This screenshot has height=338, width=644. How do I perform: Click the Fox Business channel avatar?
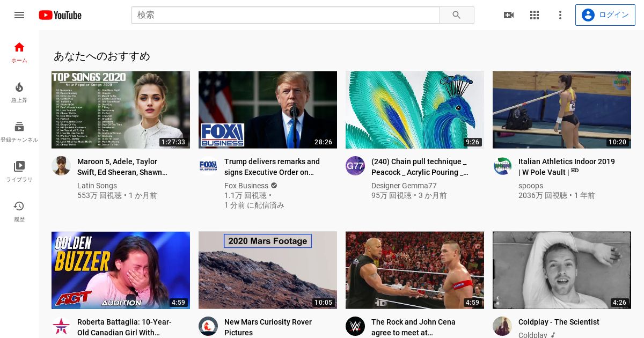(x=208, y=166)
